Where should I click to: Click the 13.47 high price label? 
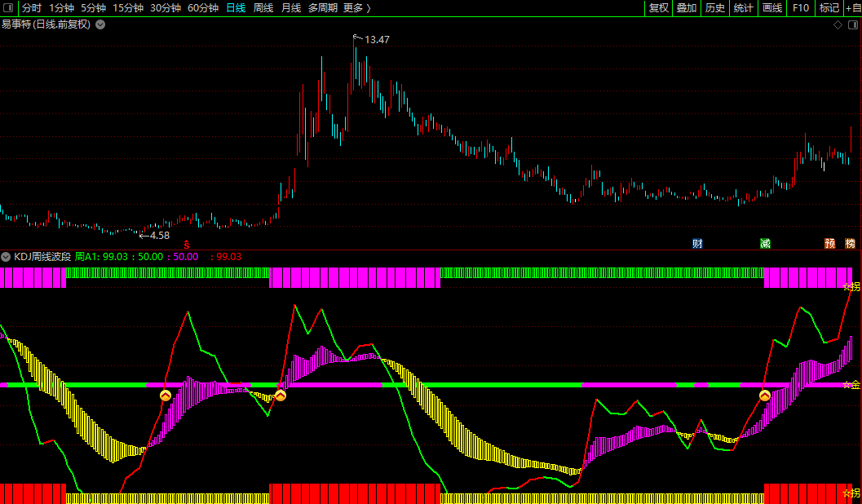[377, 40]
